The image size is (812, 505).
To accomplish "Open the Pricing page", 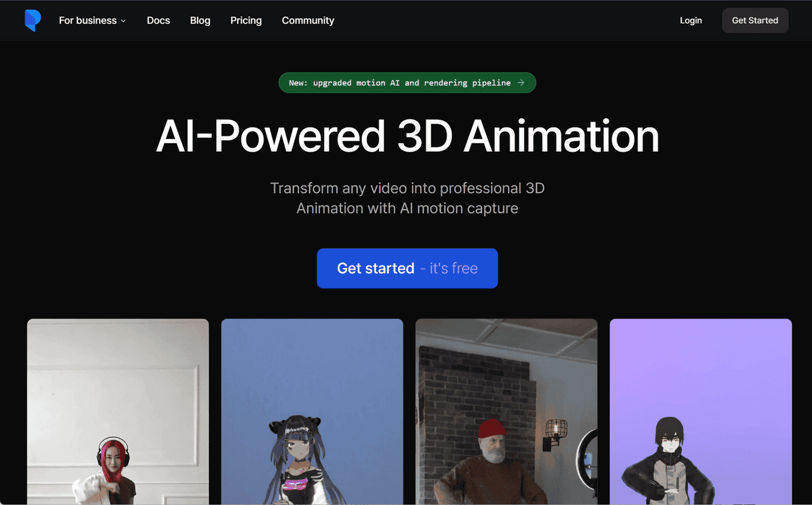I will coord(246,21).
